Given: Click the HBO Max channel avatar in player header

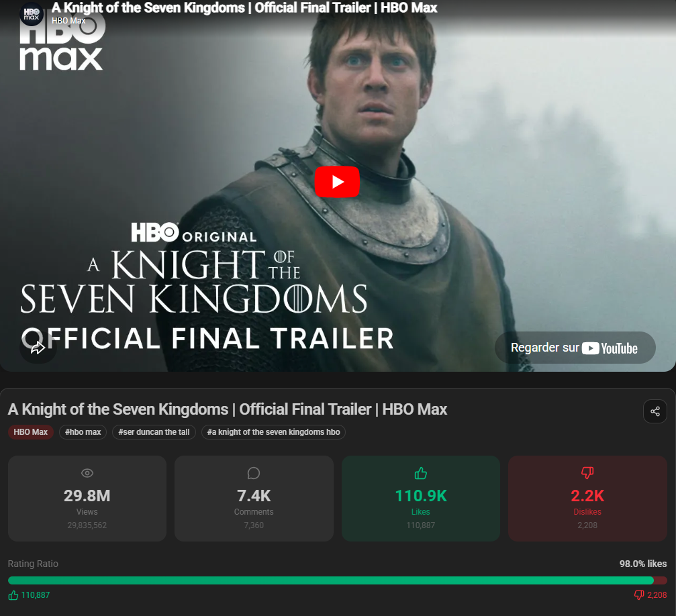Looking at the screenshot, I should click(32, 13).
